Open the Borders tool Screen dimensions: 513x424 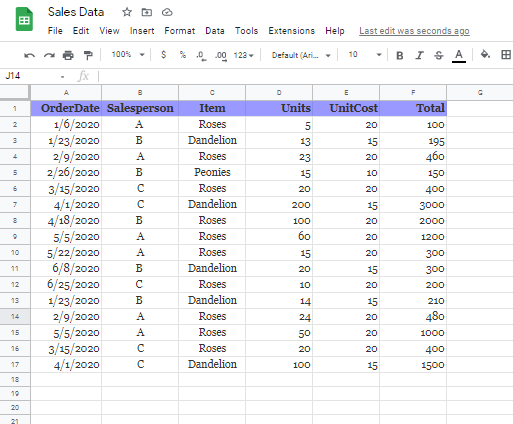[x=506, y=55]
